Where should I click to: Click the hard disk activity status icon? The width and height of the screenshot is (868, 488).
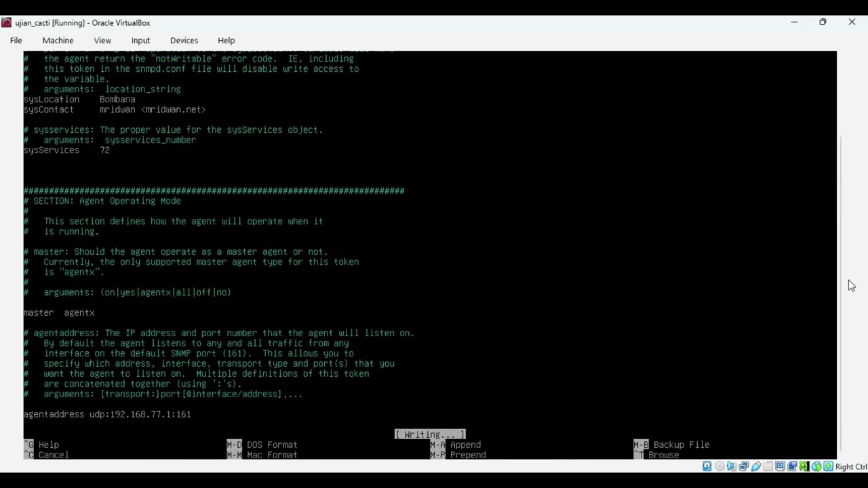[x=707, y=466]
